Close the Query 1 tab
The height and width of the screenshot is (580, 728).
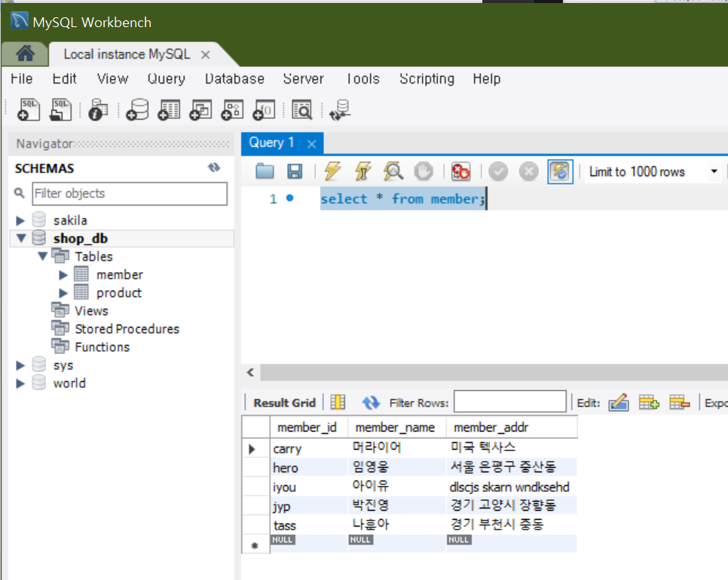click(311, 144)
